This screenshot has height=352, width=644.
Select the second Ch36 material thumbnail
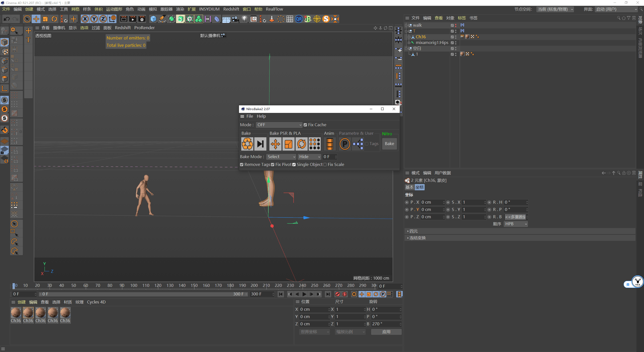tap(28, 313)
